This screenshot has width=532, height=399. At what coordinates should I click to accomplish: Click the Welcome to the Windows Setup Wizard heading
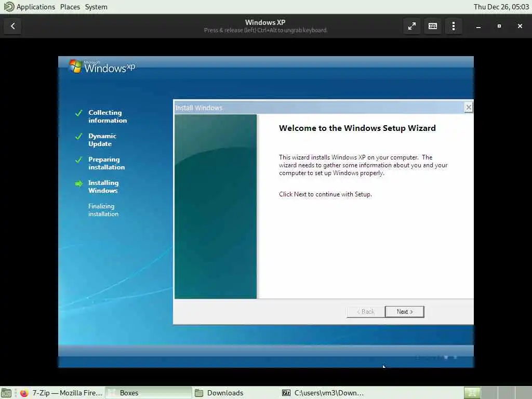[x=357, y=128]
